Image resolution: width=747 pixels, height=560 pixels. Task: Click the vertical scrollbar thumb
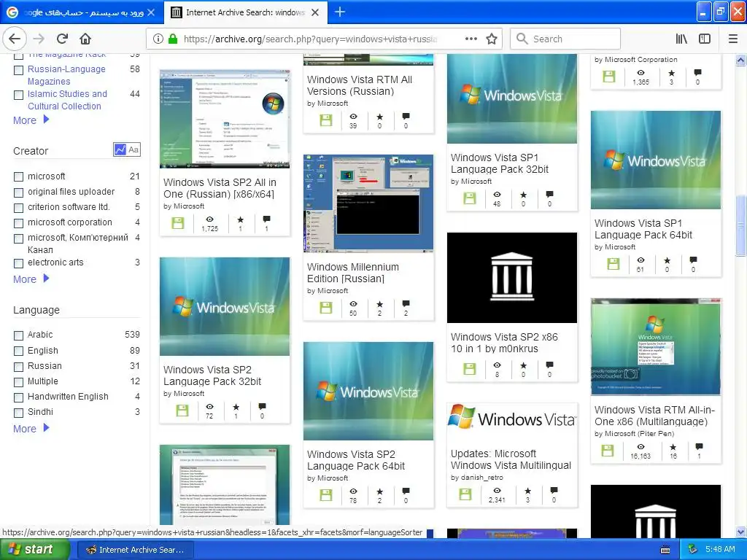coord(741,226)
